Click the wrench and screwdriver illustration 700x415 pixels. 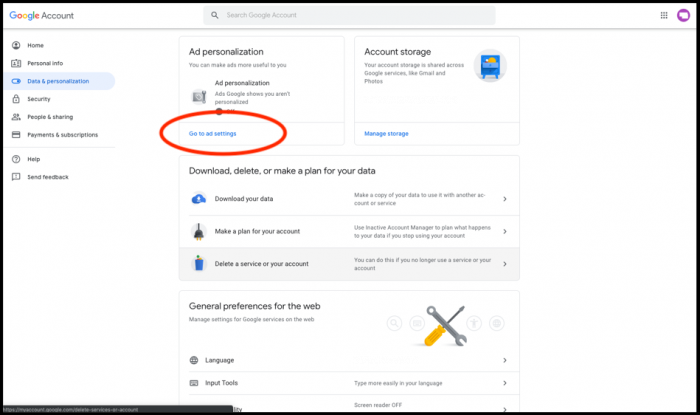point(445,326)
